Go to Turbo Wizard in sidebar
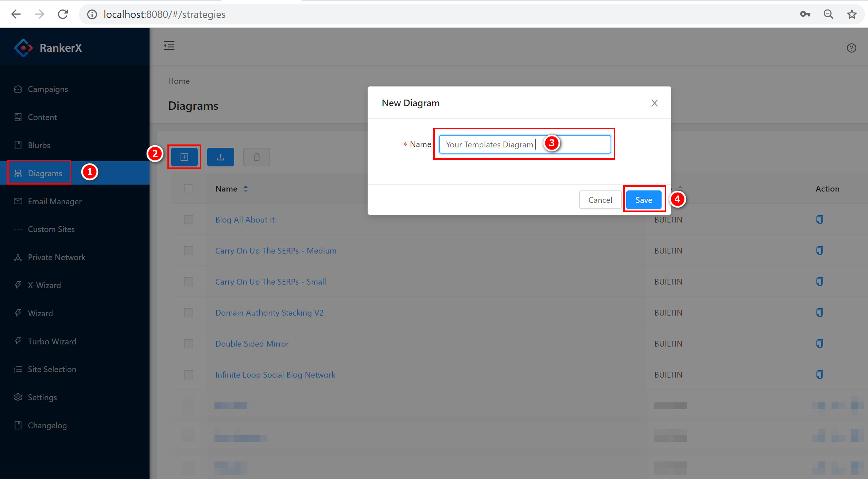This screenshot has width=868, height=479. click(x=52, y=341)
